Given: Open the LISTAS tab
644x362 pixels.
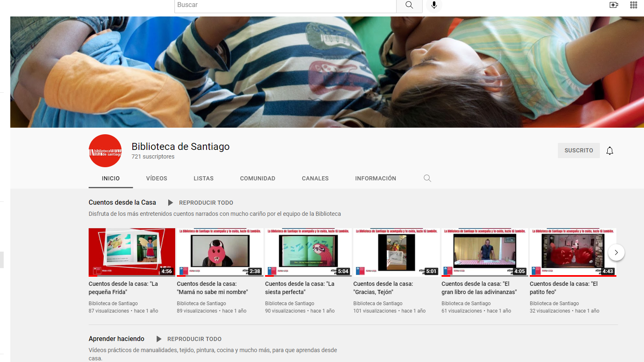Looking at the screenshot, I should tap(204, 178).
